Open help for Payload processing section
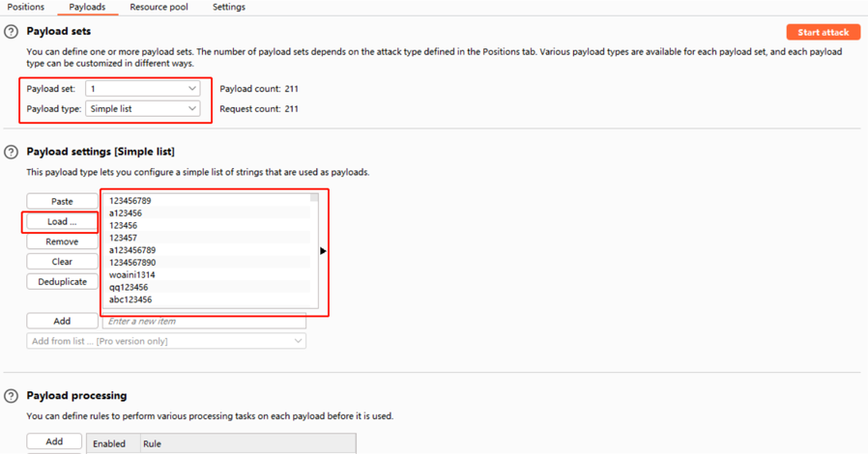868x454 pixels. pos(12,396)
